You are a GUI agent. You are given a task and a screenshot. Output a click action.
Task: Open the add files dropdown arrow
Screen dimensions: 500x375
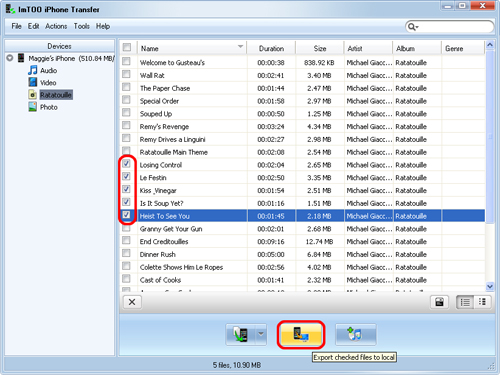tap(261, 334)
